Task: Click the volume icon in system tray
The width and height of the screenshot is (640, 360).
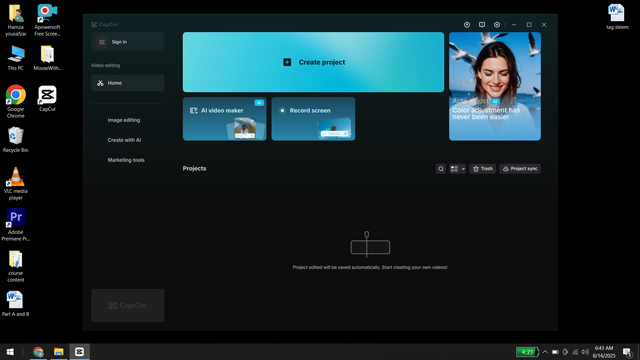Action: point(585,352)
